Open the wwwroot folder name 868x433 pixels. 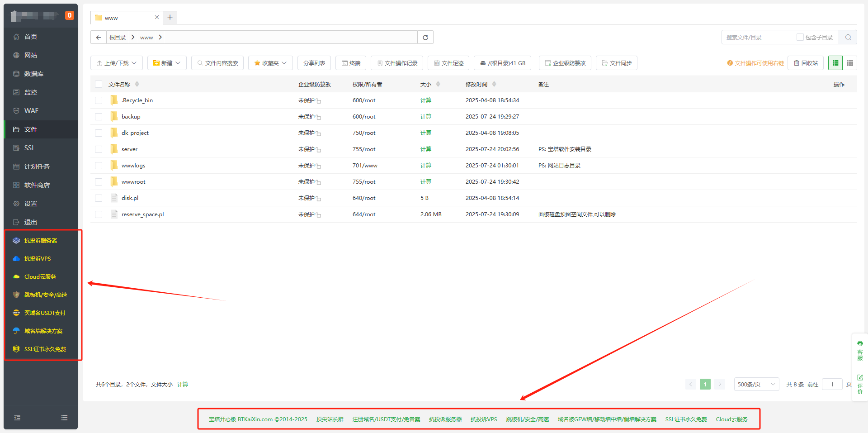(x=133, y=182)
